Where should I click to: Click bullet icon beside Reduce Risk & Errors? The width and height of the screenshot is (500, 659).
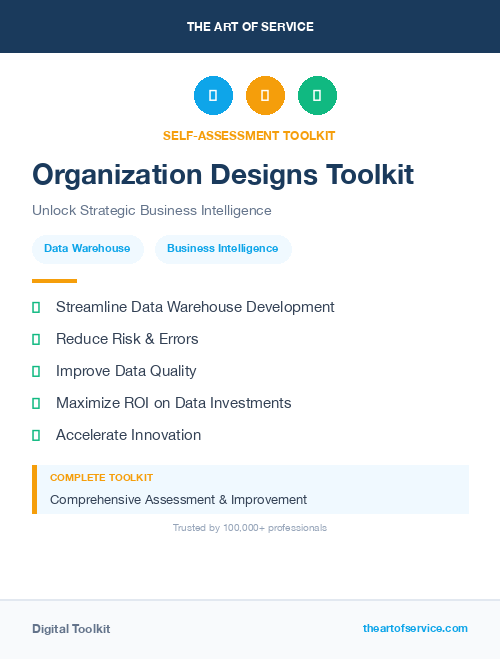[36, 340]
